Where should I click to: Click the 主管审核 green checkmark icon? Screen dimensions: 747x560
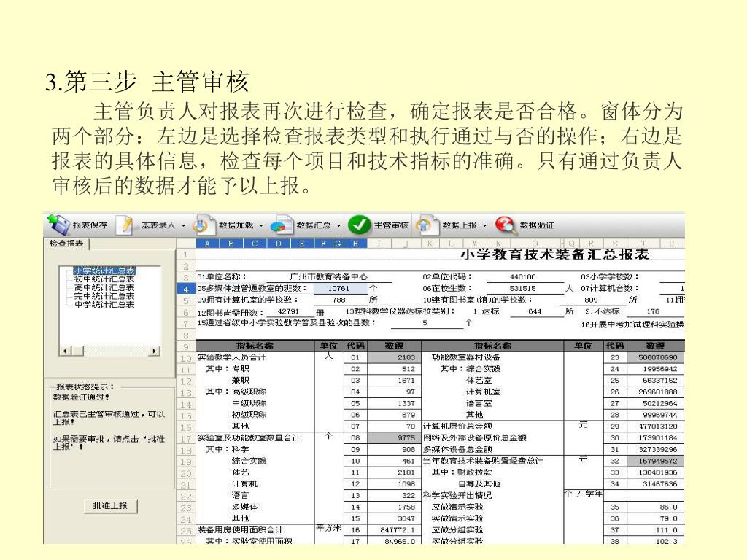pos(359,225)
